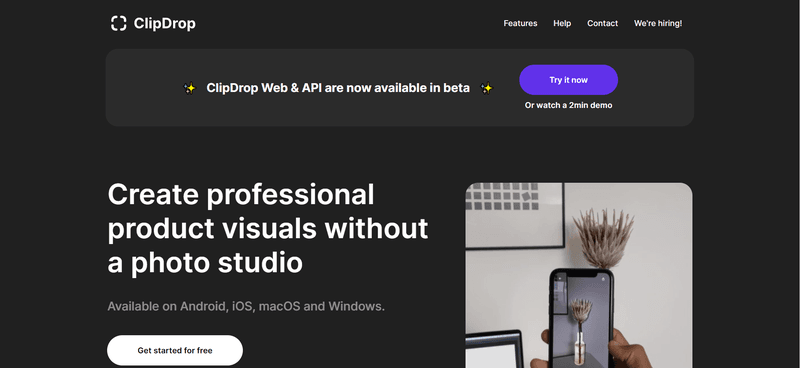800x368 pixels.
Task: Click the sparkle icon right of banner text
Action: pos(487,88)
